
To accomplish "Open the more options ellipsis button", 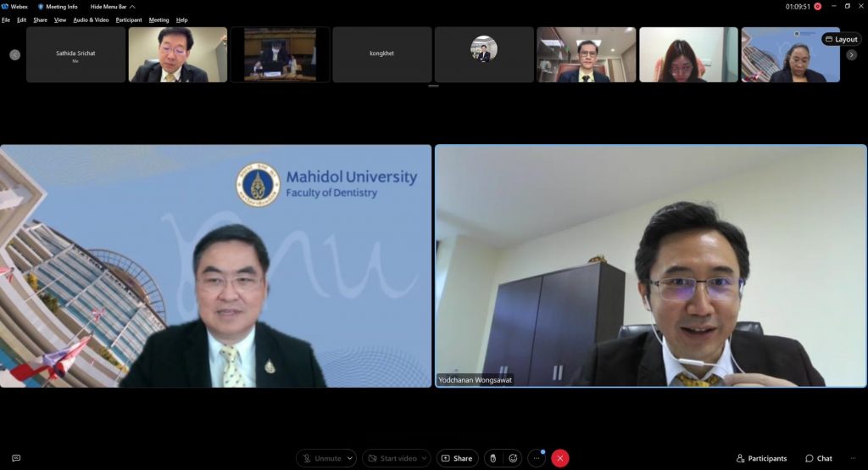I will (x=536, y=458).
